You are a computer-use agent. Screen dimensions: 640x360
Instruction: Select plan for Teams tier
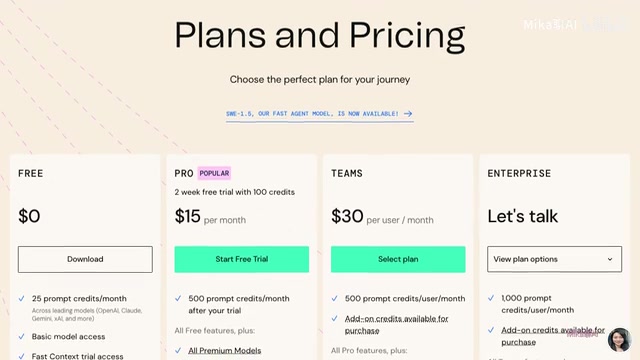398,259
